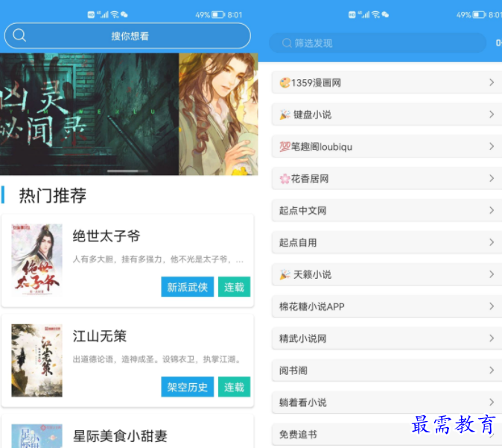The height and width of the screenshot is (448, 502).
Task: Open the 1359漫画网 source
Action: coord(387,82)
